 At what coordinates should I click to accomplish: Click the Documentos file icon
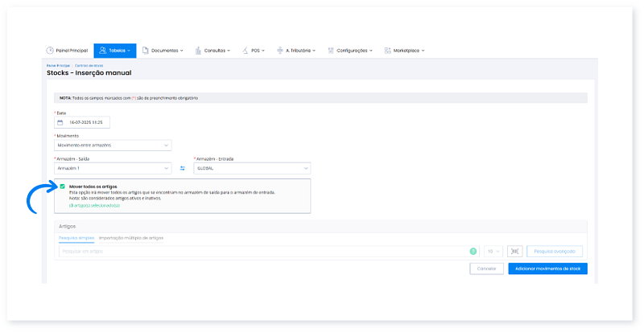coord(145,51)
